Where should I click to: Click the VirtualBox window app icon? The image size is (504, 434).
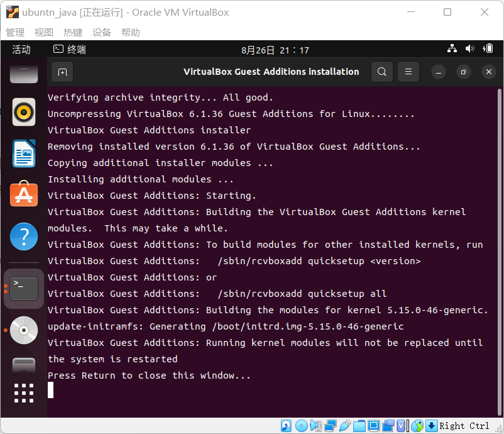(13, 12)
